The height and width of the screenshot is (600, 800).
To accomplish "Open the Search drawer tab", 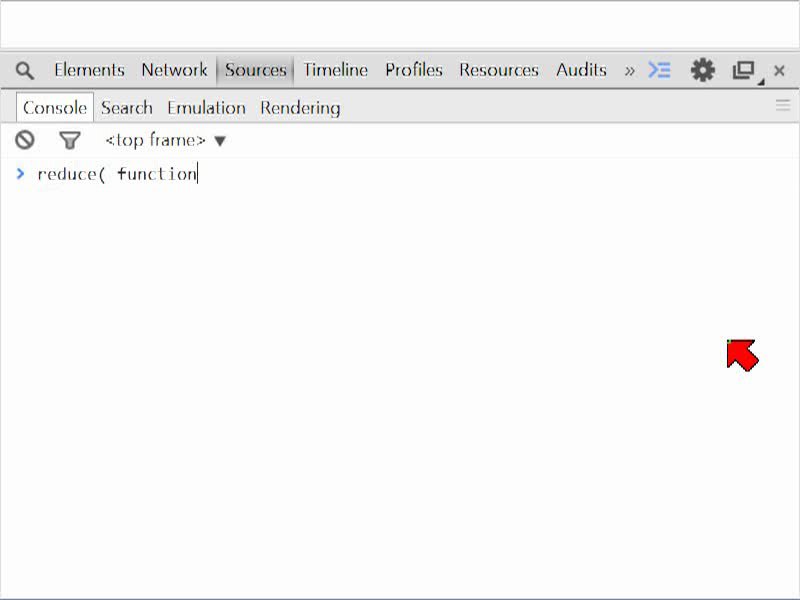I will pyautogui.click(x=127, y=108).
